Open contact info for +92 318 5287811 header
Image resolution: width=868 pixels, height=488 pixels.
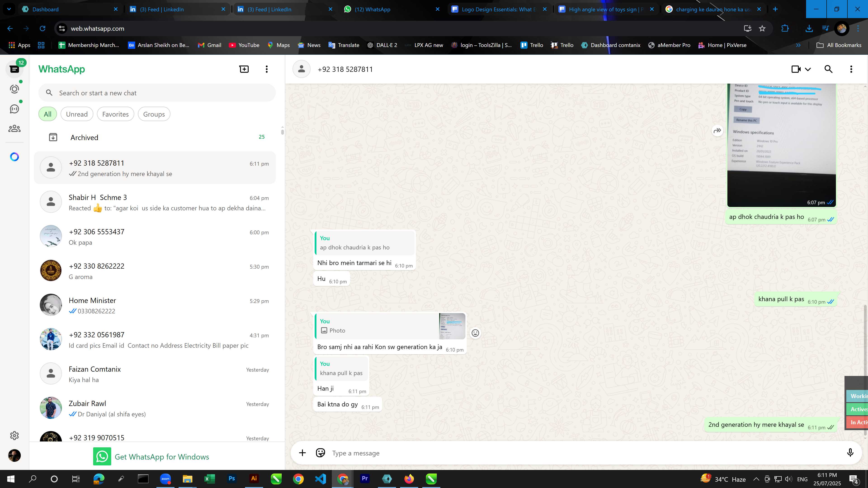click(x=345, y=69)
